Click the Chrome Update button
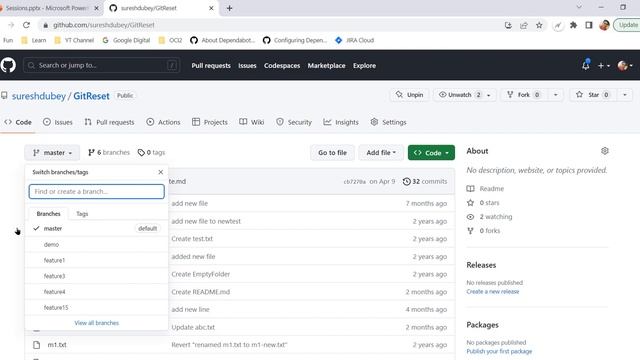The image size is (640, 360). click(x=627, y=25)
